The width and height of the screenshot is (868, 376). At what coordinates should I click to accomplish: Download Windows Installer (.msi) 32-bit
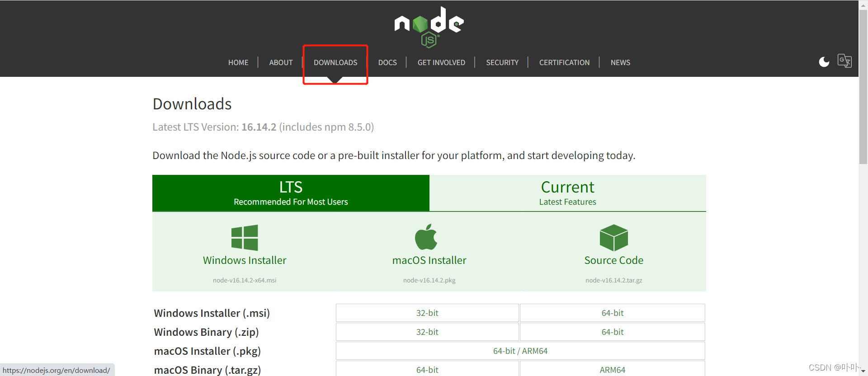coord(427,313)
